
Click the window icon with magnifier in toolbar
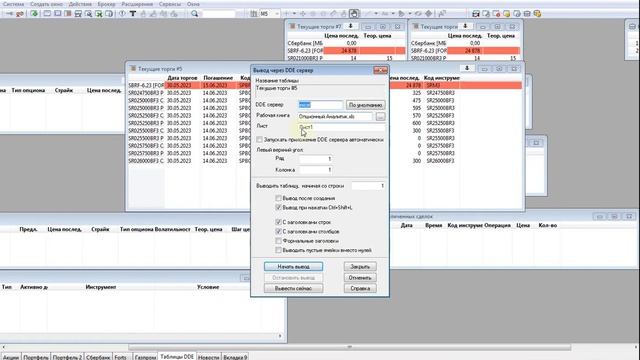(x=88, y=14)
